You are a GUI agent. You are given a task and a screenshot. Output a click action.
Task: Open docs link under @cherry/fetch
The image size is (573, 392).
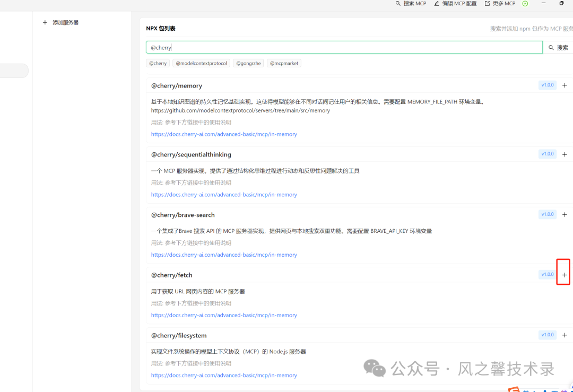tap(224, 315)
